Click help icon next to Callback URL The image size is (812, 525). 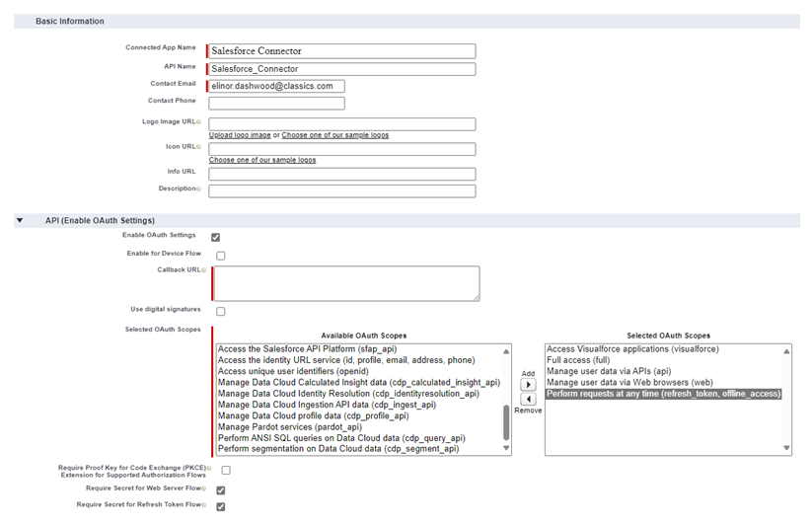pos(204,270)
